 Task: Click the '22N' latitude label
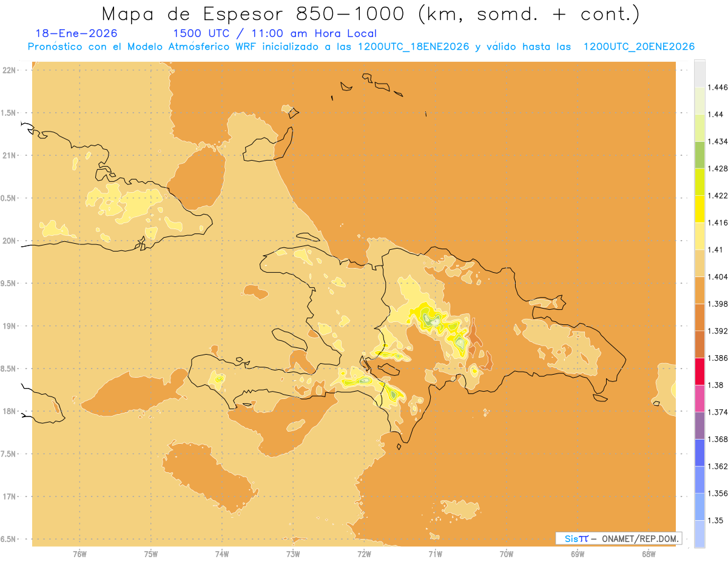pos(8,70)
